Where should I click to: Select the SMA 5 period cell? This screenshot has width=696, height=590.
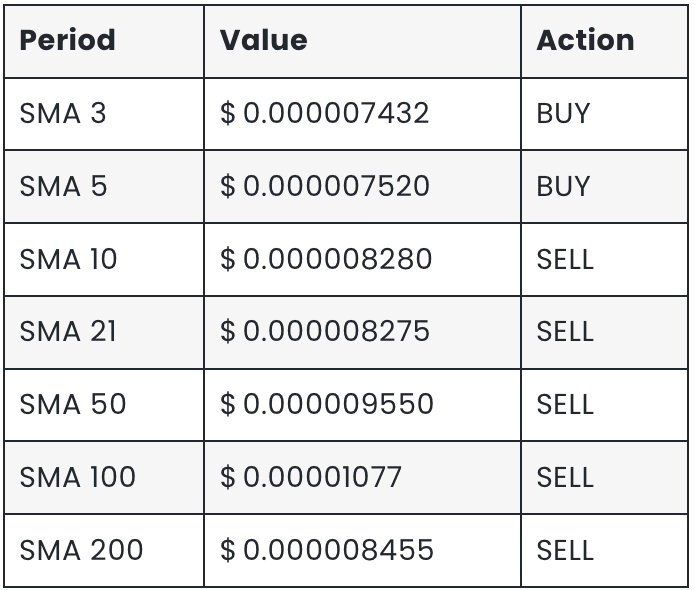click(62, 186)
